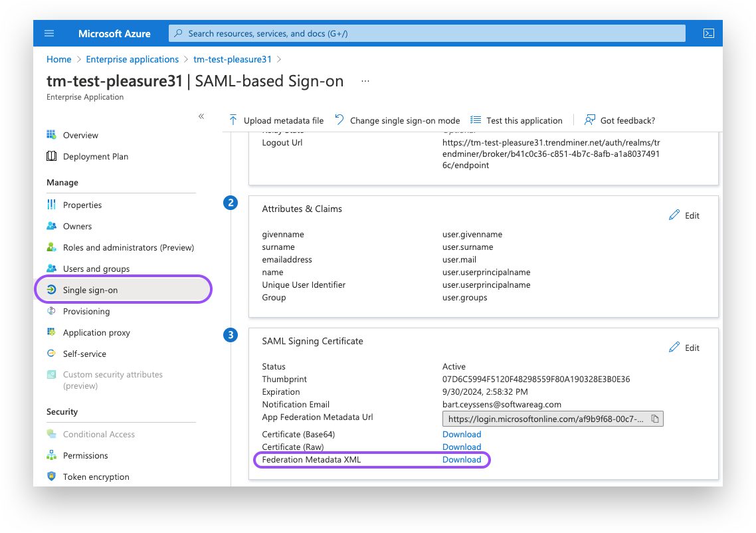Copy the App Federation Metadata Url
The image size is (756, 533).
(x=654, y=419)
